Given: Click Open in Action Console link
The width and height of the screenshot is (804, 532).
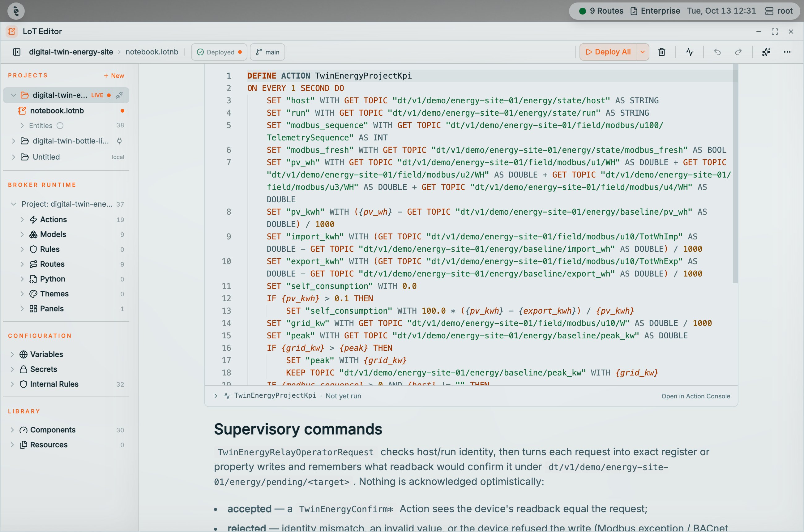Looking at the screenshot, I should coord(695,396).
